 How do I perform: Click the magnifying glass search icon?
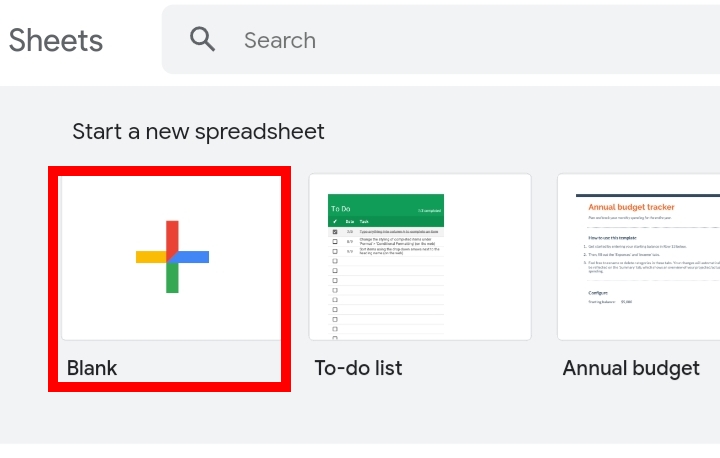(x=202, y=39)
